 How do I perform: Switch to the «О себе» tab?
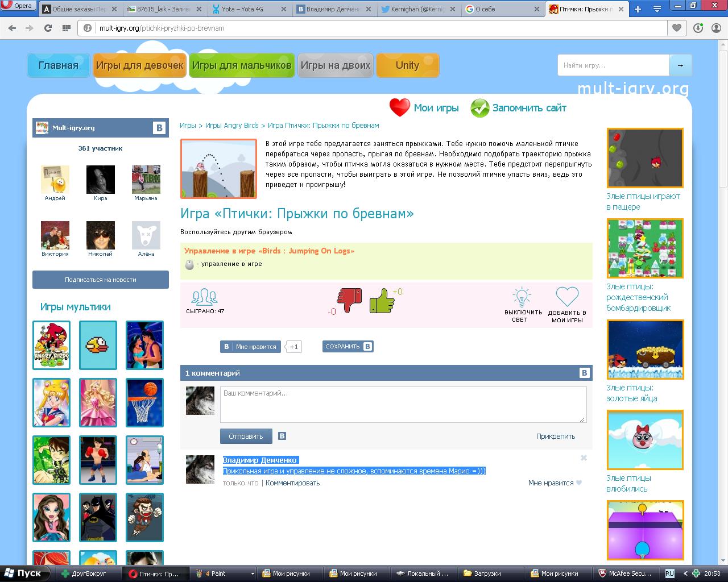[x=504, y=9]
